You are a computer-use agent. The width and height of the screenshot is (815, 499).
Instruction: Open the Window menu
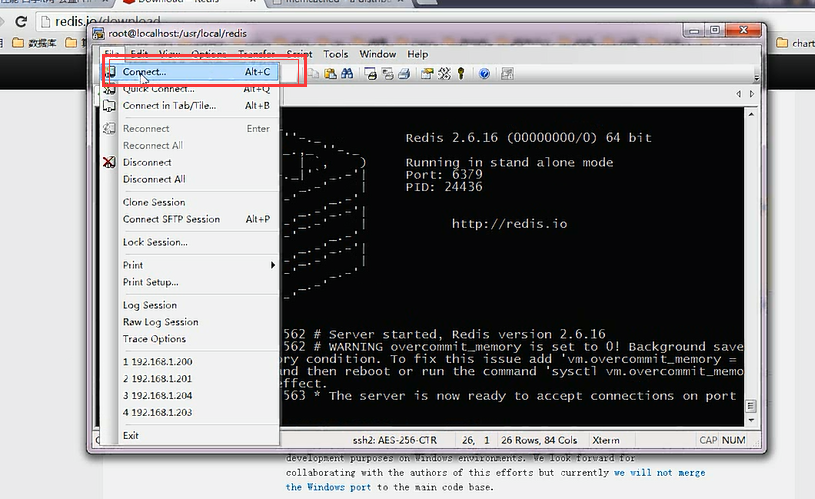click(377, 54)
